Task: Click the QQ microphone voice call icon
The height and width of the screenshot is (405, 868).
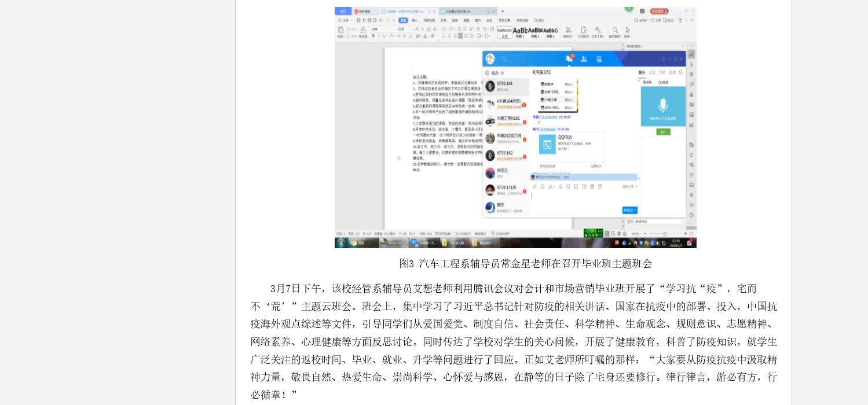Action: tap(663, 105)
